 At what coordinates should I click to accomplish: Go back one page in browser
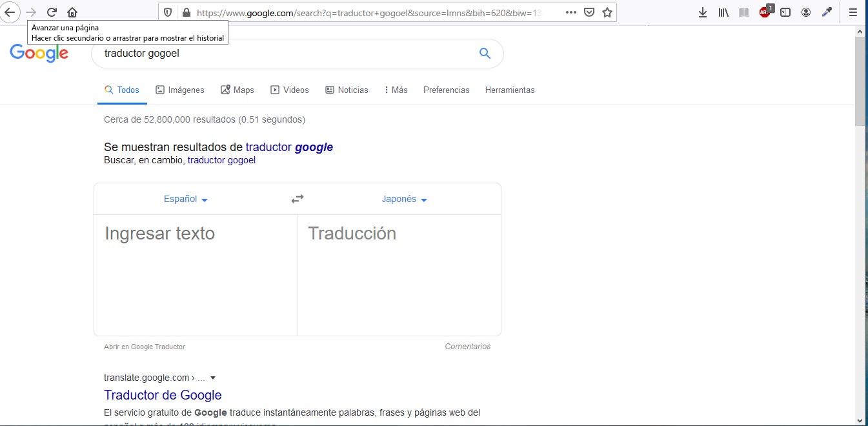[9, 12]
